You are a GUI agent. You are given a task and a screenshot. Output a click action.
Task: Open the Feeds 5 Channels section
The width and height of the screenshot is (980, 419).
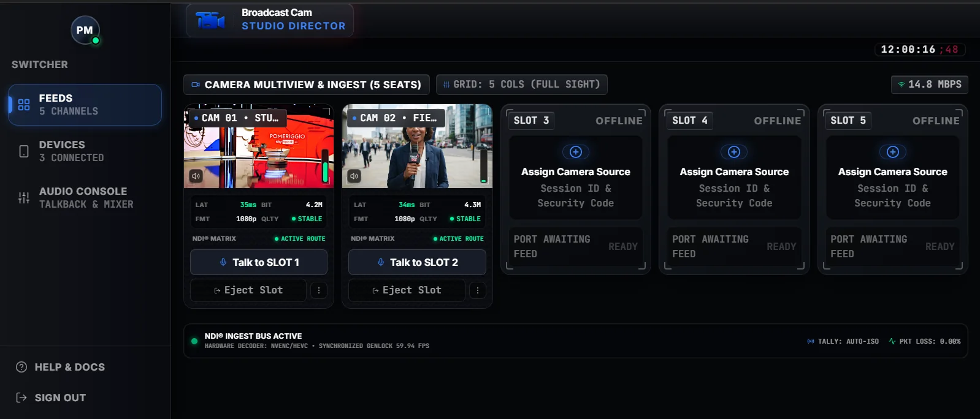tap(85, 105)
